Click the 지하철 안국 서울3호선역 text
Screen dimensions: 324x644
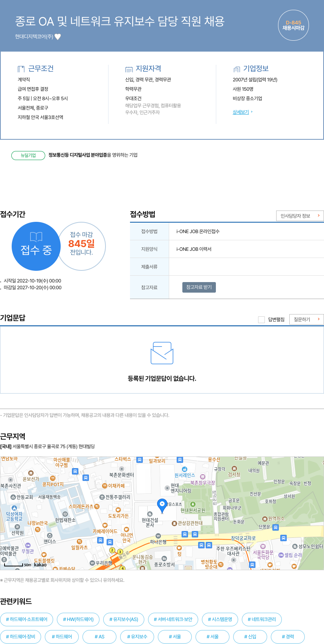click(x=40, y=117)
